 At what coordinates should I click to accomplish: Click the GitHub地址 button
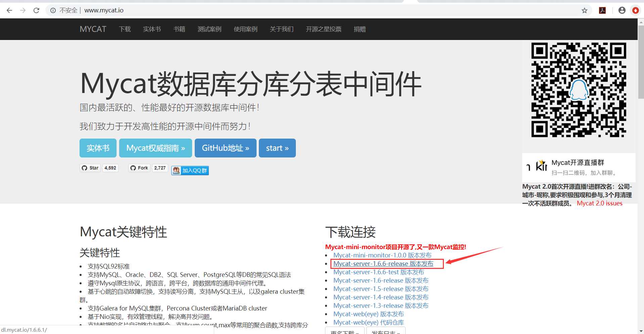pos(226,148)
